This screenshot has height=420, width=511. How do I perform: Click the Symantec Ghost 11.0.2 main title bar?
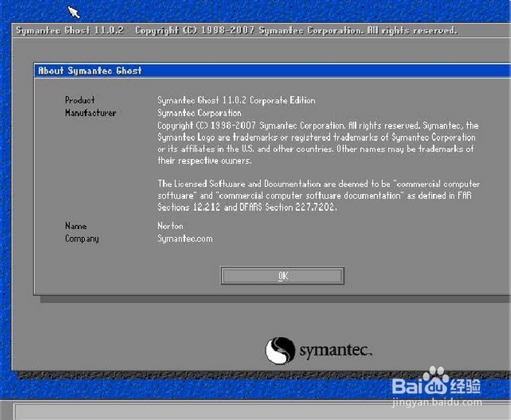pyautogui.click(x=261, y=30)
